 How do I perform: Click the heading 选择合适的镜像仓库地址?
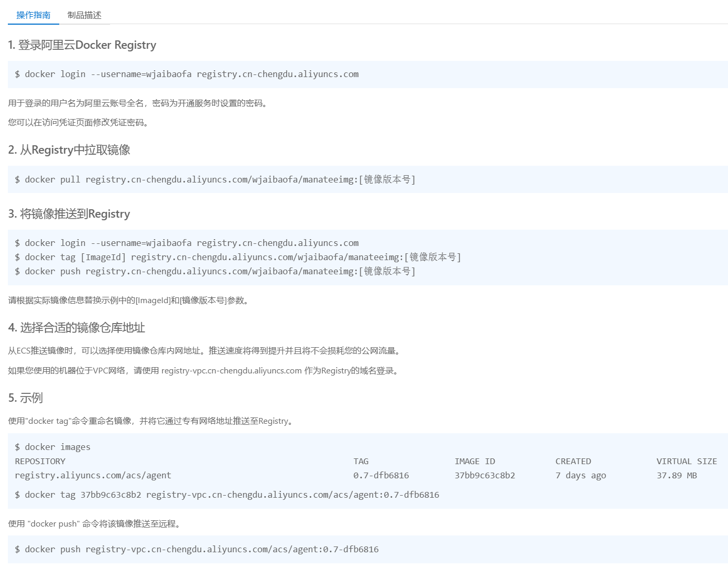77,328
